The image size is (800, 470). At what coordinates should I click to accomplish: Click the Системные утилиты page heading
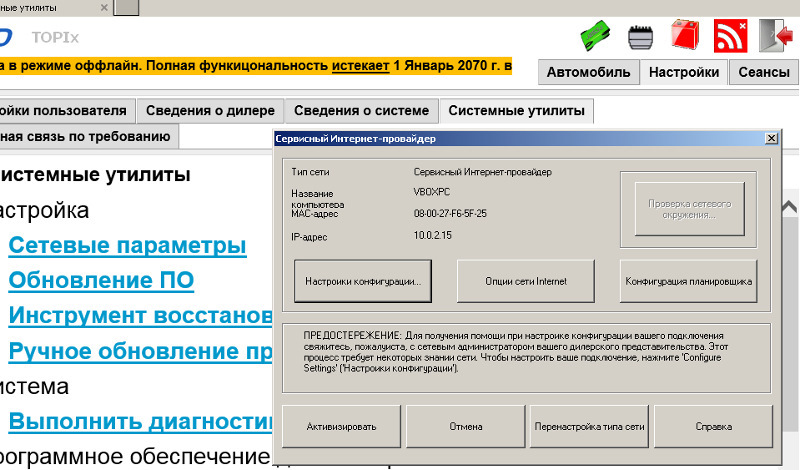(95, 175)
